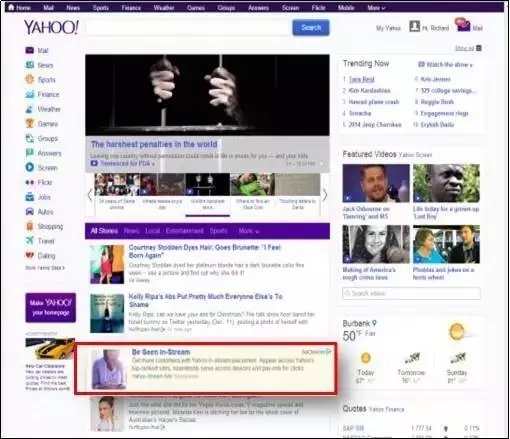Open Courtney Stodden Dyes Hair story
Viewport: 510px width, 439px height.
(205, 251)
